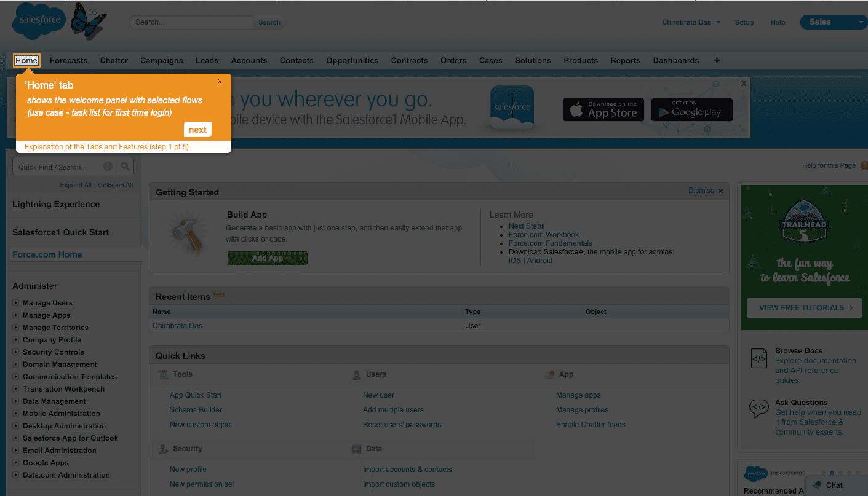
Task: Click the Users quick links icon
Action: pyautogui.click(x=357, y=374)
